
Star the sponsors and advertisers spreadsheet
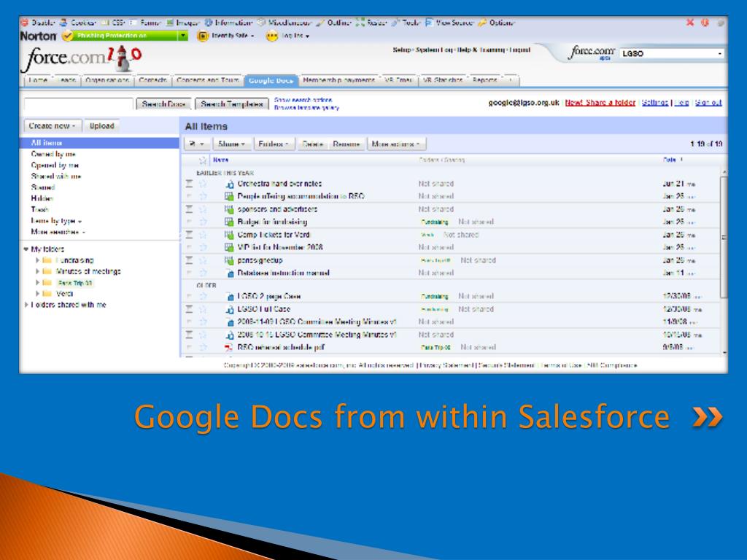coord(203,209)
